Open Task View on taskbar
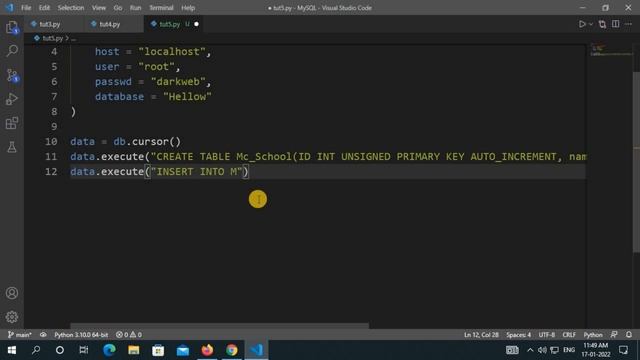 [x=84, y=350]
